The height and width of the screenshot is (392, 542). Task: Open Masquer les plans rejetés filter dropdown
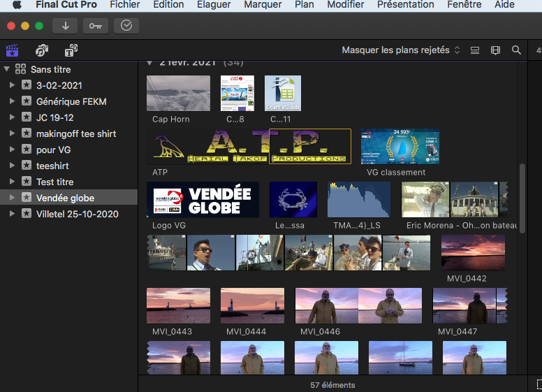401,50
